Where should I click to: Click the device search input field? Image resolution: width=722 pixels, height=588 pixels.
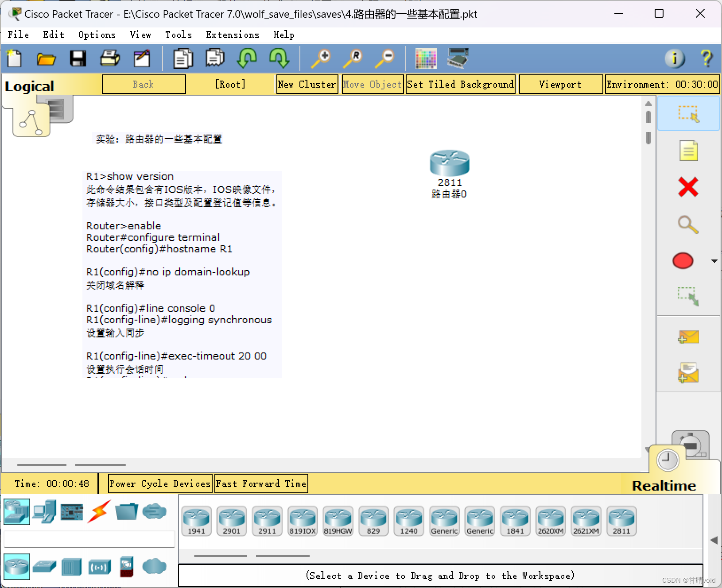coord(89,539)
